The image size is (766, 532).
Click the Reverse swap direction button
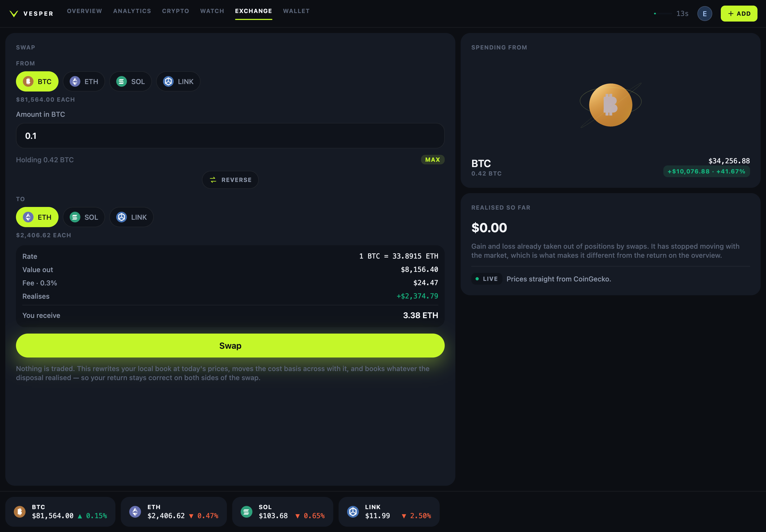tap(230, 180)
